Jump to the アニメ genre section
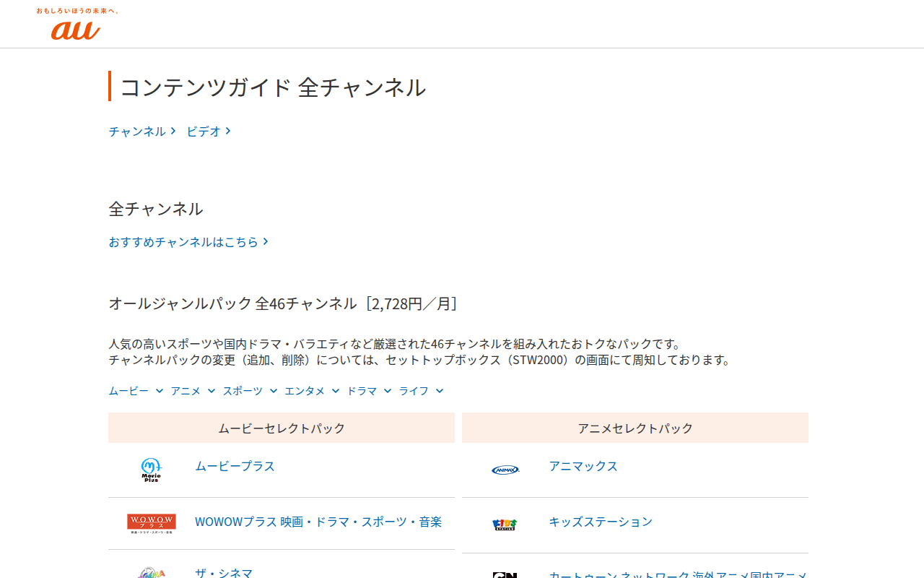This screenshot has height=578, width=924. (193, 391)
